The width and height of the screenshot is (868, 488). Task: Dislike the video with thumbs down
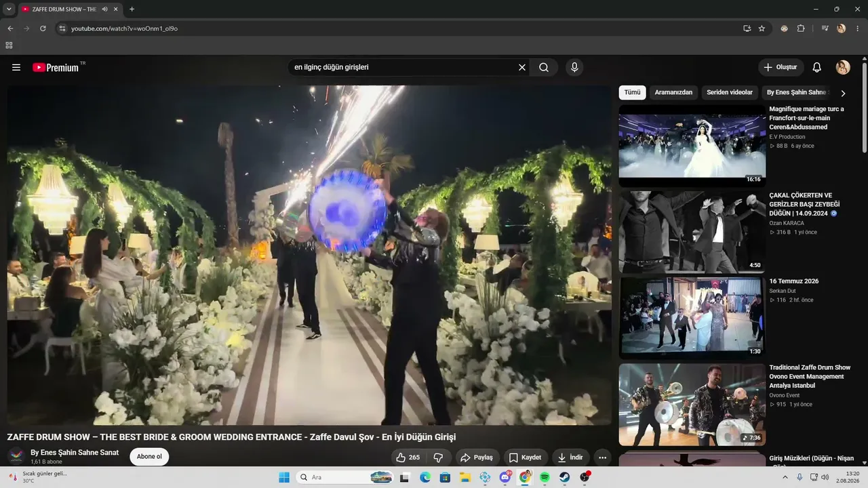pyautogui.click(x=438, y=457)
